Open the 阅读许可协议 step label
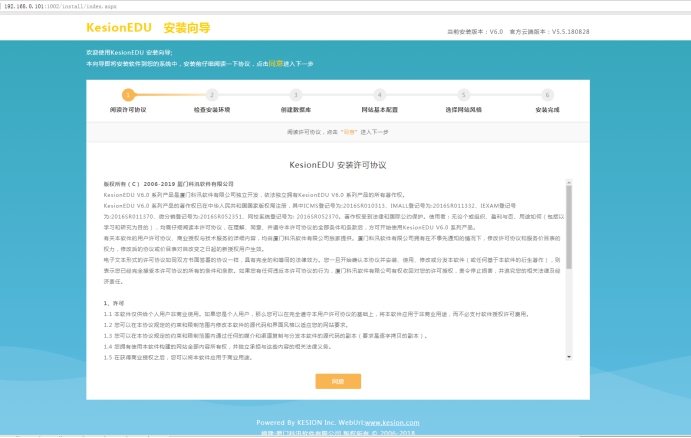This screenshot has width=691, height=438. [127, 109]
